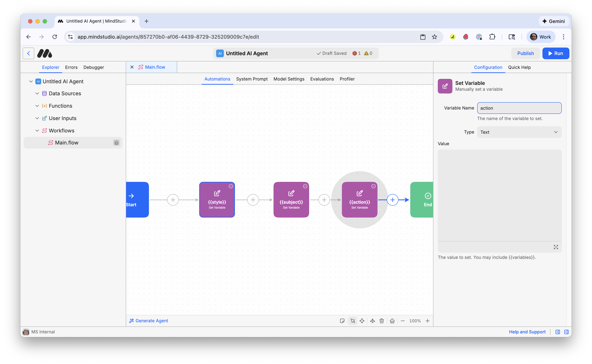The height and width of the screenshot is (364, 592).
Task: Expand the Value editor to fullscreen
Action: click(x=556, y=247)
